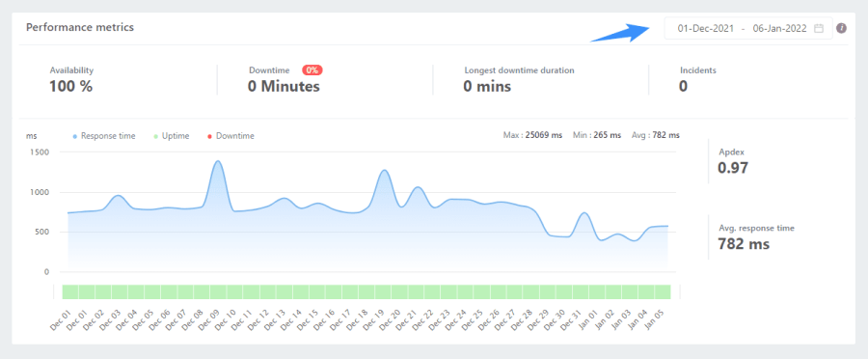This screenshot has width=868, height=359.
Task: Click the Longest downtime duration label
Action: (519, 70)
